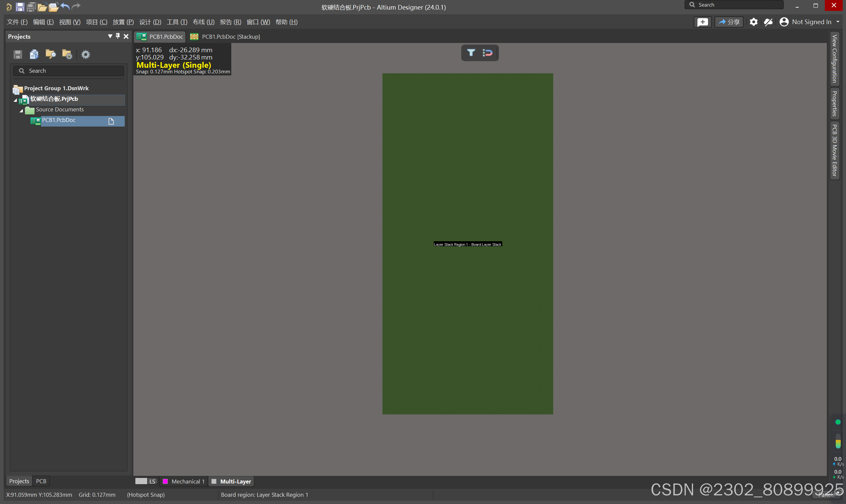Image resolution: width=846 pixels, height=504 pixels.
Task: Click the Save icon in title bar
Action: click(x=20, y=7)
